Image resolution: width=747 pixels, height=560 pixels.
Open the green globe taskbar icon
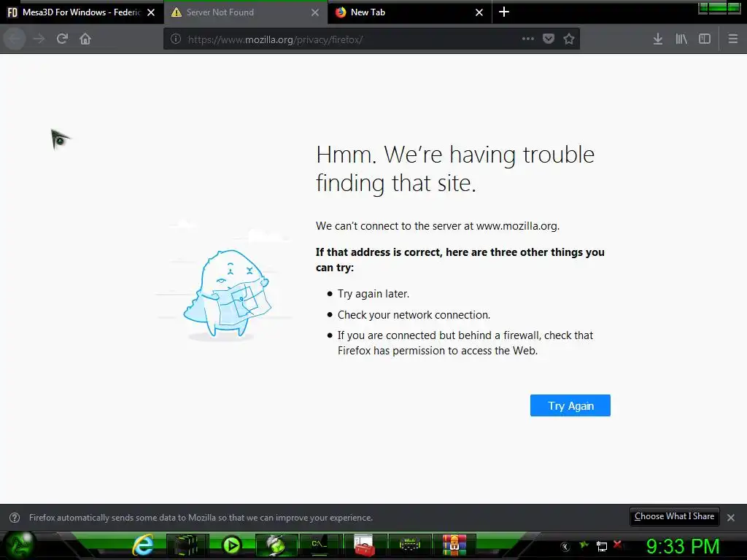point(276,545)
